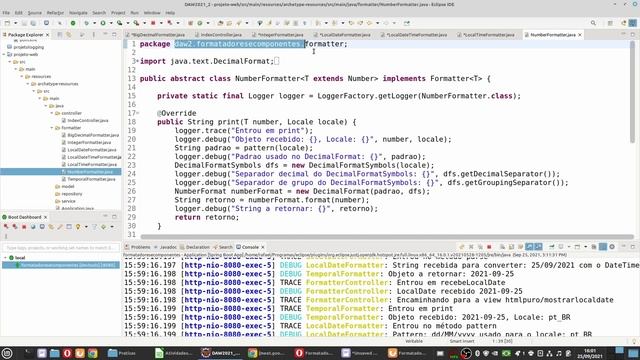Image resolution: width=640 pixels, height=360 pixels.
Task: Open the Console display selected console dropdown
Action: point(569,247)
